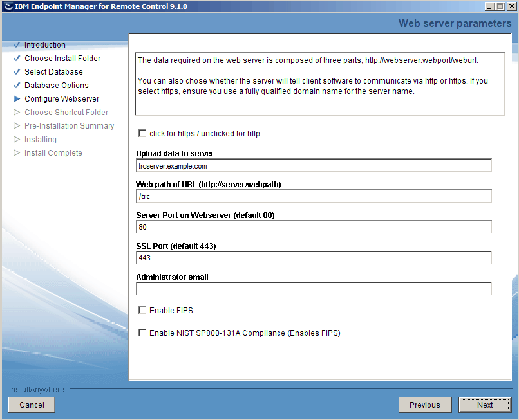Viewport: 519px width, 420px height.
Task: Click the Next button
Action: [485, 405]
